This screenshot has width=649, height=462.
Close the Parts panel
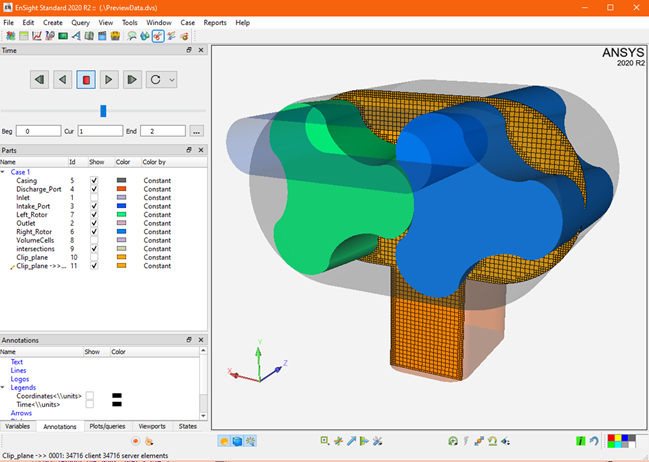pos(201,150)
